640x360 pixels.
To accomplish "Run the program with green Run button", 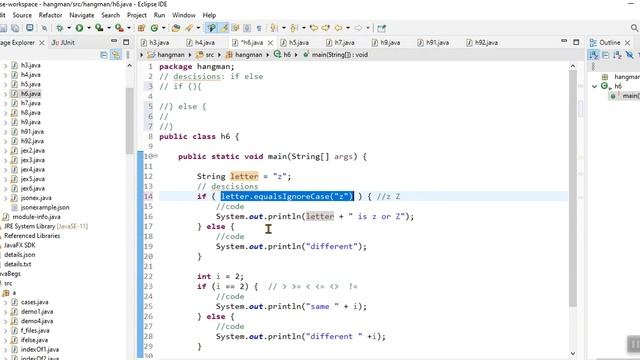I will click(x=79, y=28).
